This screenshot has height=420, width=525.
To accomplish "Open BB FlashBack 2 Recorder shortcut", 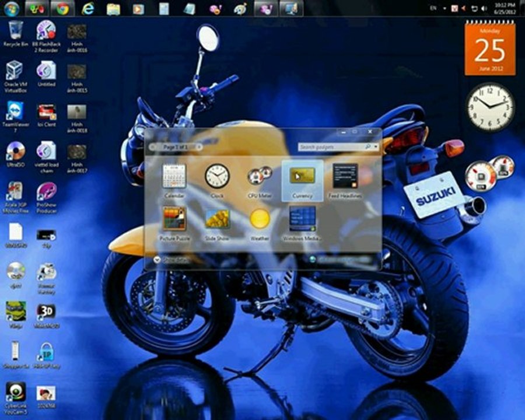I will 46,36.
